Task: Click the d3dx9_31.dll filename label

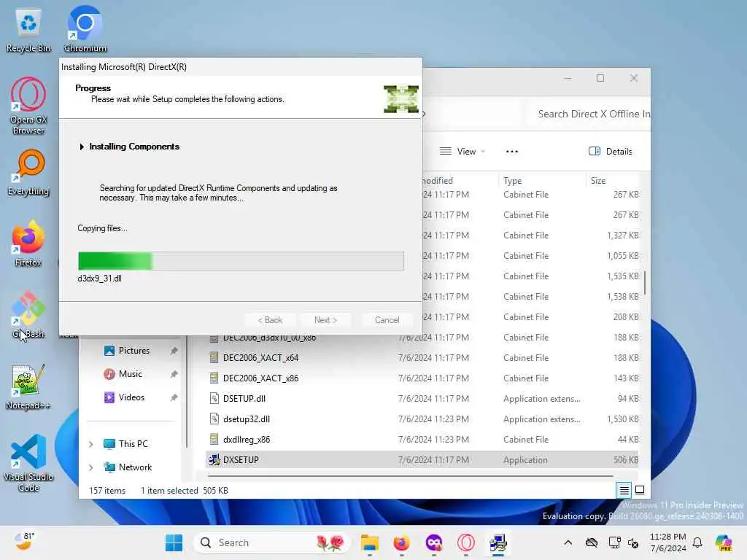Action: (x=99, y=279)
